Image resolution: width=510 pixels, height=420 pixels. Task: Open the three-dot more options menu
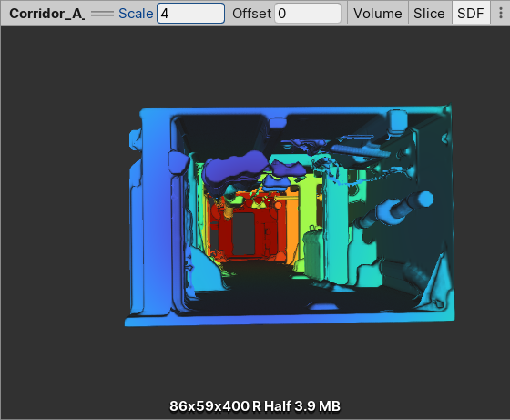(x=501, y=13)
